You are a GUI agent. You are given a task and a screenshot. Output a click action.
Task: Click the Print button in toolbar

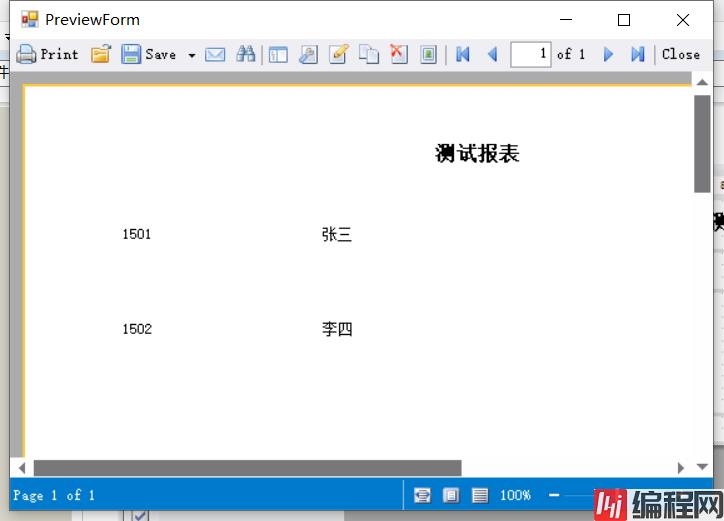click(x=47, y=54)
